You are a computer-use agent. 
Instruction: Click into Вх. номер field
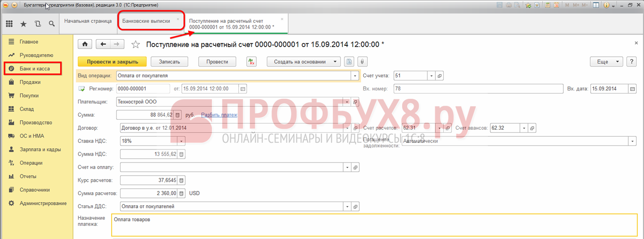tap(478, 89)
